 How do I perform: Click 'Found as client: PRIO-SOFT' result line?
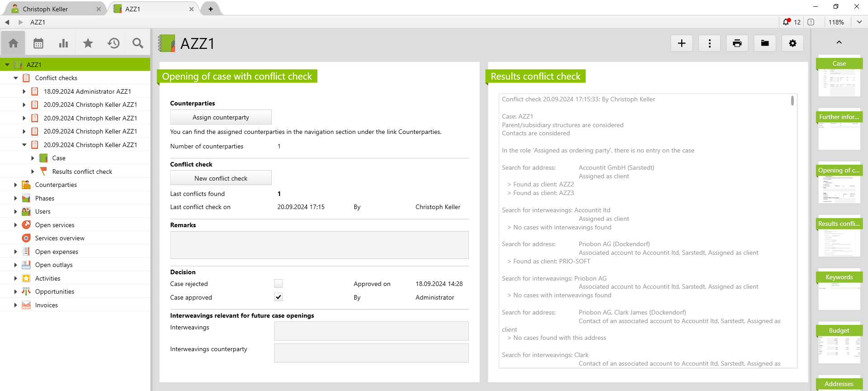click(552, 261)
